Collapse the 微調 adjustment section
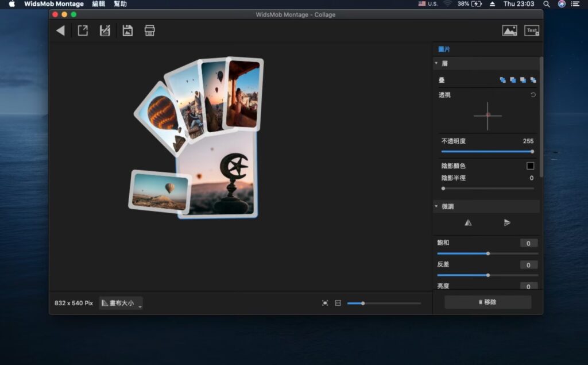 pyautogui.click(x=436, y=206)
